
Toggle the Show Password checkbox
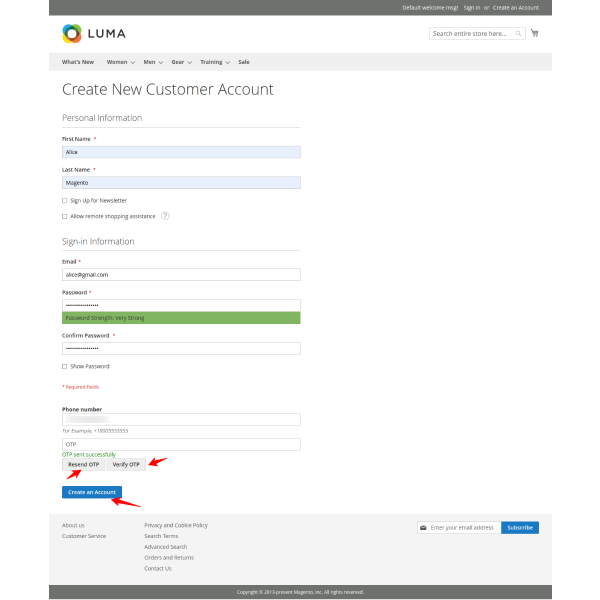[65, 366]
